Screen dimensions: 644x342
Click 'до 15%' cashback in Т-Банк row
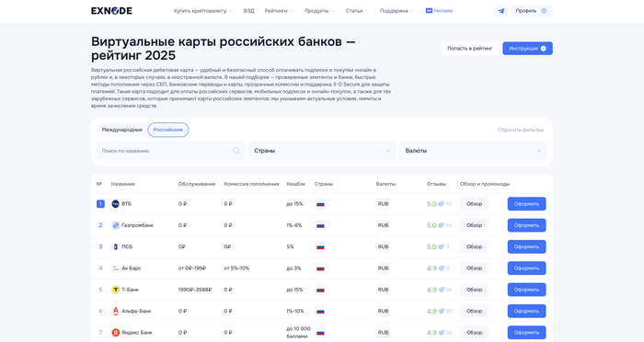point(294,290)
